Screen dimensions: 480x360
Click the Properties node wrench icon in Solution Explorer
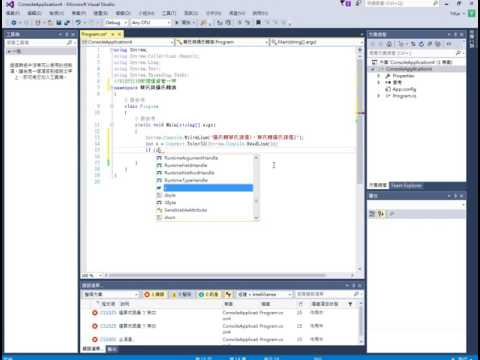(x=388, y=76)
